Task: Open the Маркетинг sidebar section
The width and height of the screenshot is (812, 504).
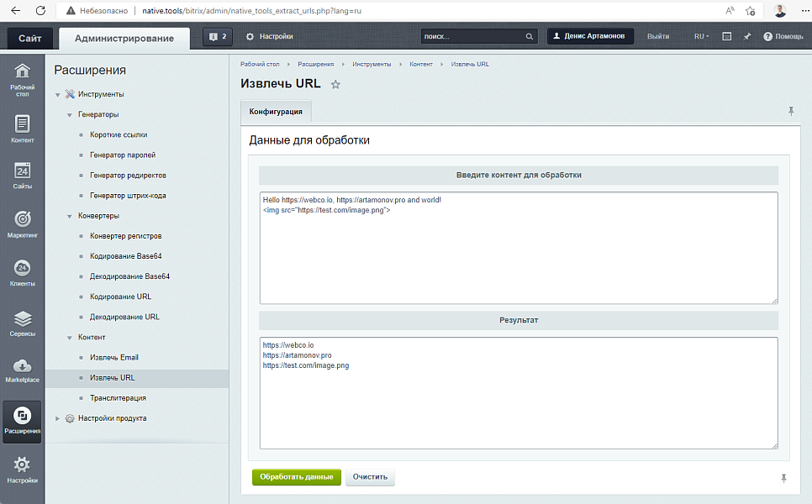Action: click(x=23, y=224)
